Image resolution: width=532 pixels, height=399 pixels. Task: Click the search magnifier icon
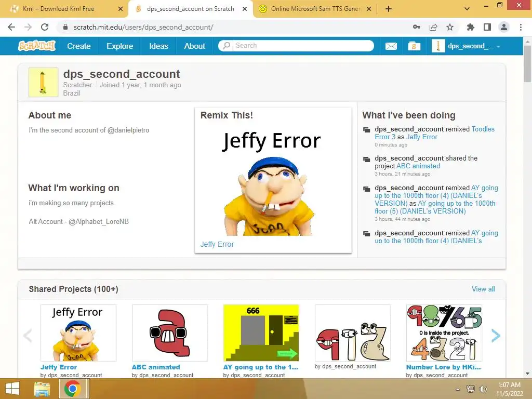tap(227, 46)
